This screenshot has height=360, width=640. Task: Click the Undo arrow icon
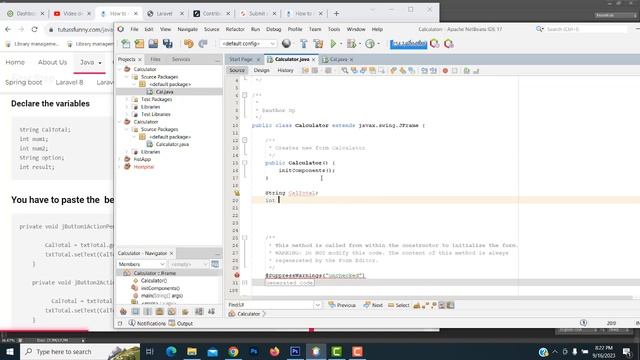[x=189, y=44]
